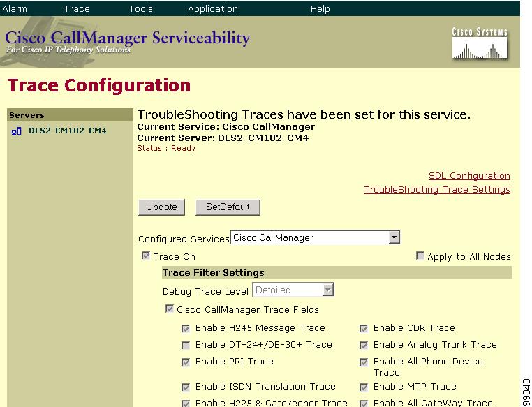Toggle Enable H225 & Gatekeeper Trace checkbox
The height and width of the screenshot is (407, 532).
tap(186, 404)
